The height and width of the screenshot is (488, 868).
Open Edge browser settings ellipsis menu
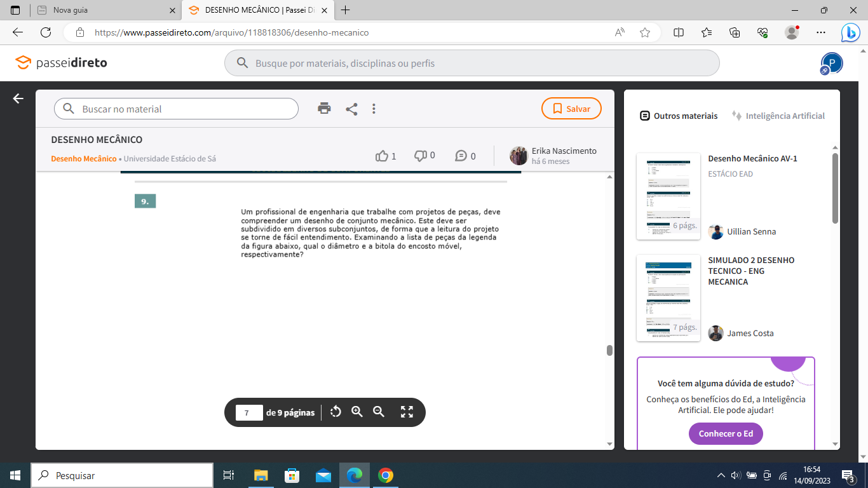821,32
